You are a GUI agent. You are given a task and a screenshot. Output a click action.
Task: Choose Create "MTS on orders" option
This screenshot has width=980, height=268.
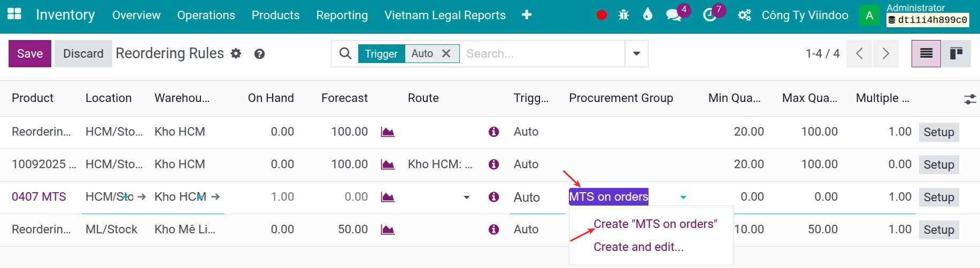tap(655, 224)
